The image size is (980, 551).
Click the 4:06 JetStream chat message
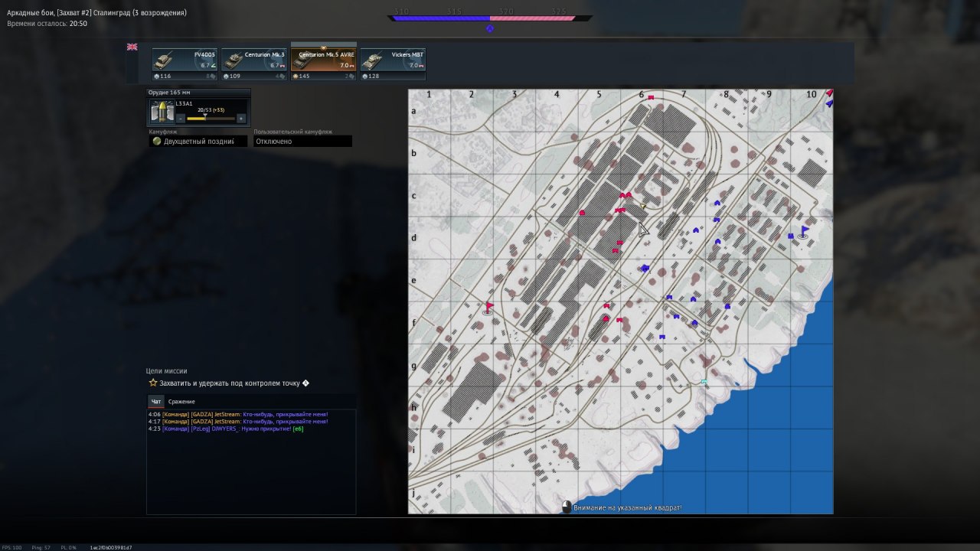[238, 414]
